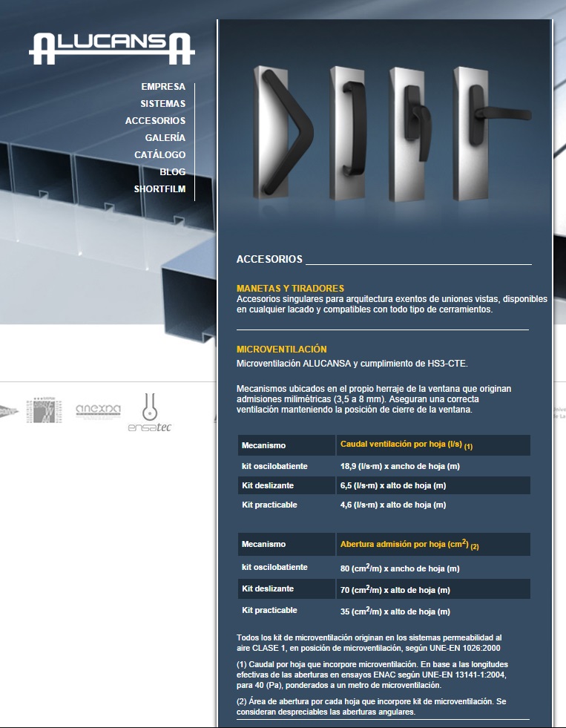Viewport: 566px width, 728px height.
Task: Click the MANETAS Y TIRADORES heading
Action: pos(290,288)
